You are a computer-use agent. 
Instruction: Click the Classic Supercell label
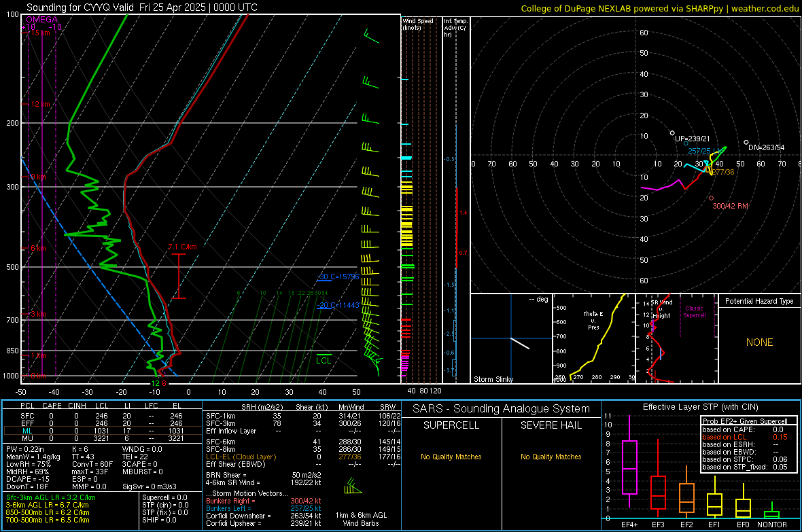[694, 312]
